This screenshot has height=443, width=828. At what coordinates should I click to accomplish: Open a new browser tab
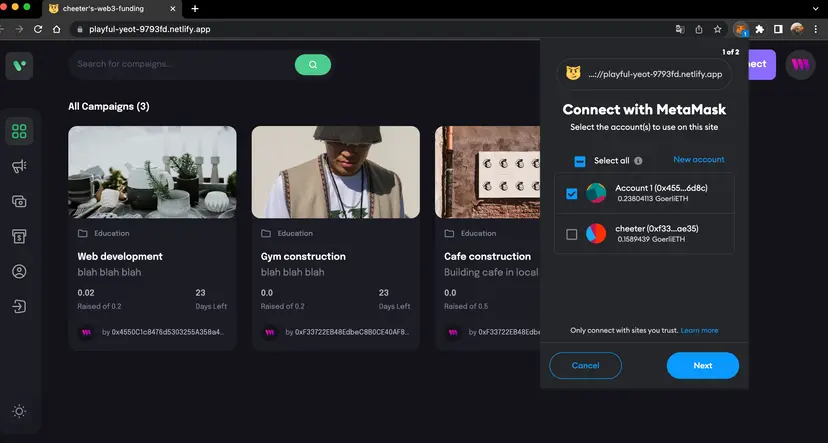(x=195, y=9)
